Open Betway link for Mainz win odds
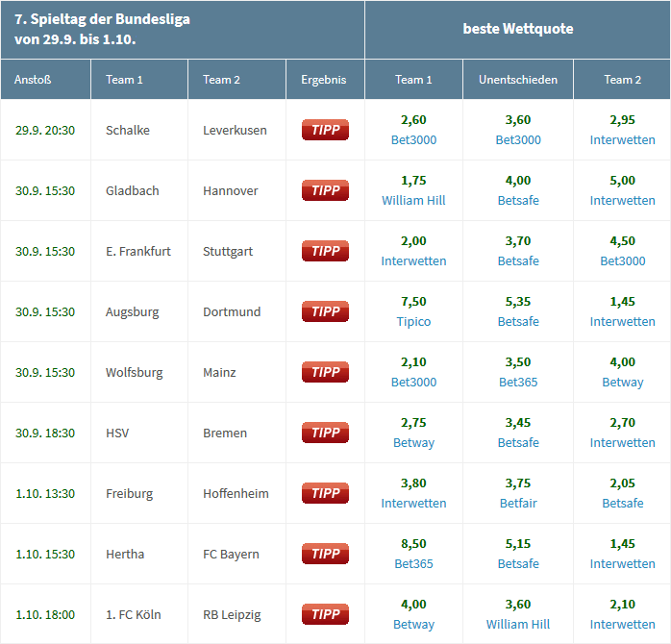Screen dimensions: 671x644 pos(622,383)
